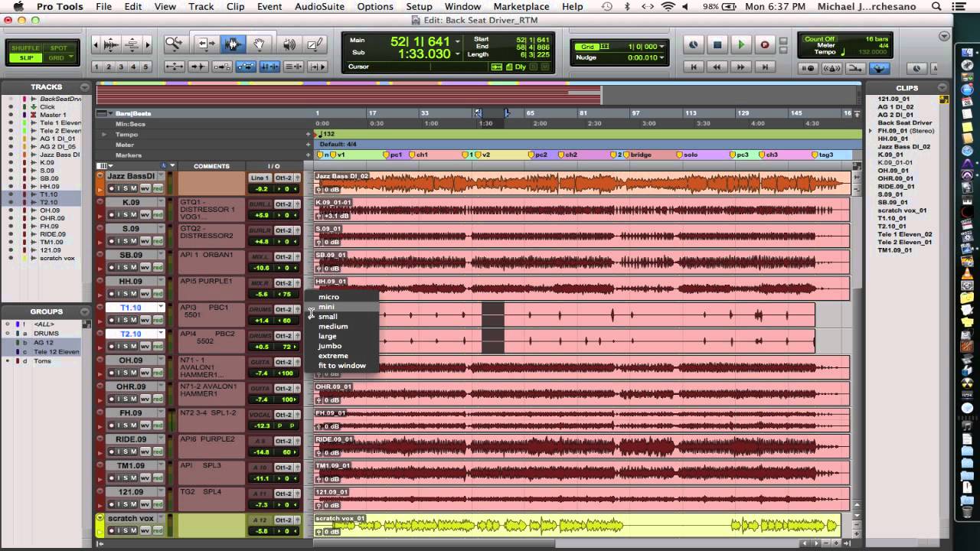Select the DRUMS group in Groups list
980x551 pixels.
(44, 333)
